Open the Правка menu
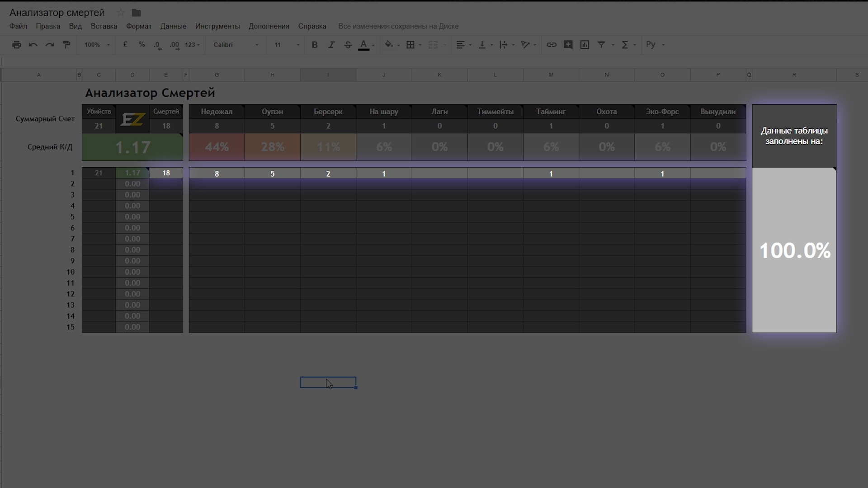This screenshot has width=868, height=488. point(48,26)
